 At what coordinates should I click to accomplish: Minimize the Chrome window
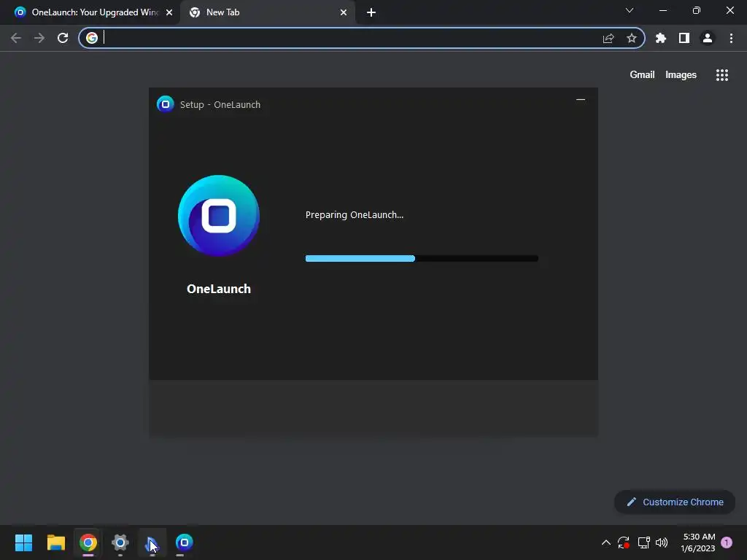click(x=662, y=10)
